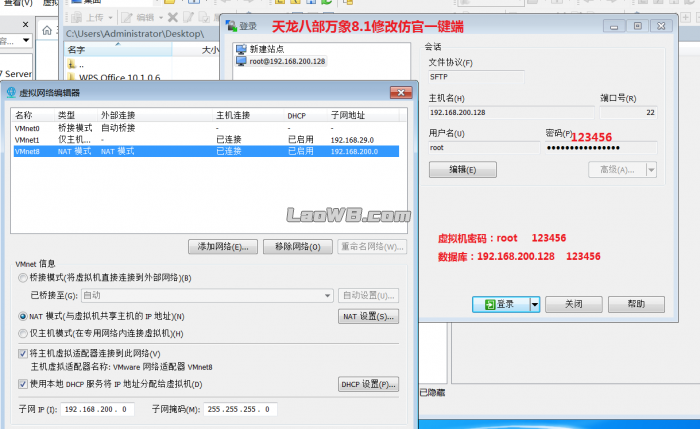Image resolution: width=700 pixels, height=429 pixels.
Task: Click the plus icon at WinSCP toolbar right
Action: click(686, 17)
